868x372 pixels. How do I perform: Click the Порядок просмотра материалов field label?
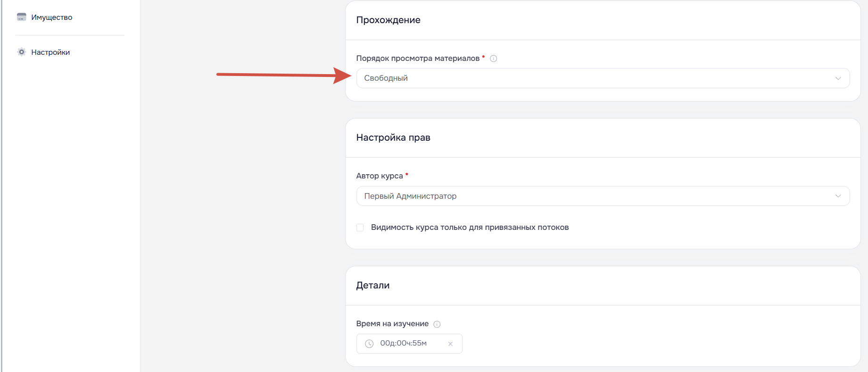point(417,59)
